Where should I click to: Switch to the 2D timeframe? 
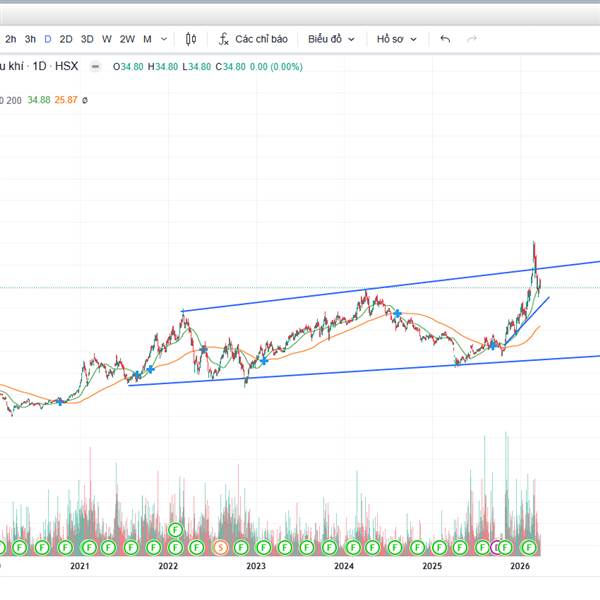pos(66,39)
